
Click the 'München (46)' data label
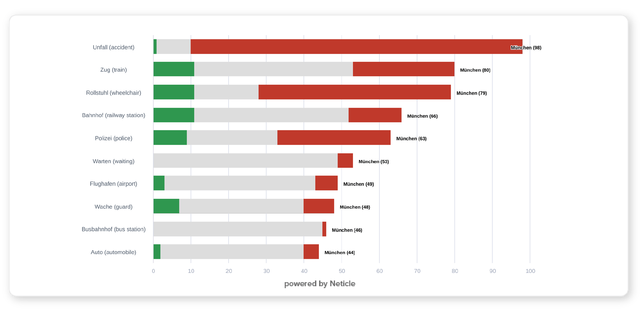click(x=347, y=230)
